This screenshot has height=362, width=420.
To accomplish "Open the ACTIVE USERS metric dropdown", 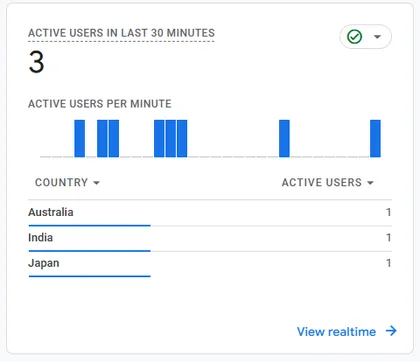I will 328,182.
